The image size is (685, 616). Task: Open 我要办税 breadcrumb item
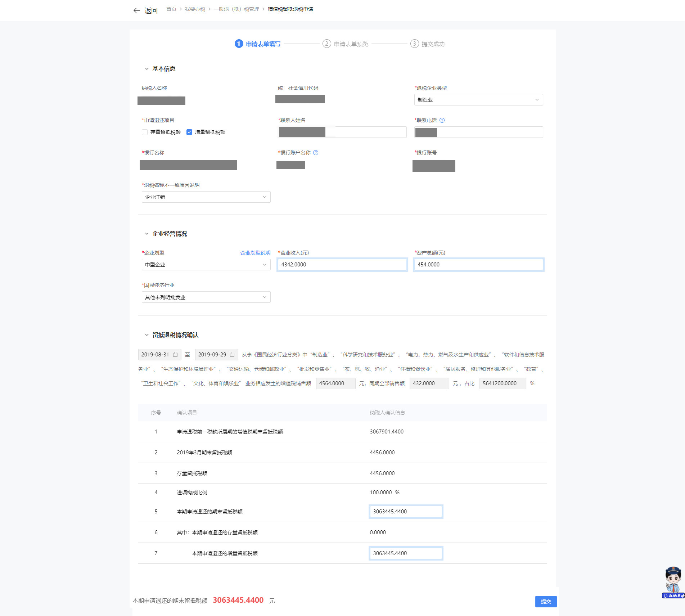pos(195,9)
